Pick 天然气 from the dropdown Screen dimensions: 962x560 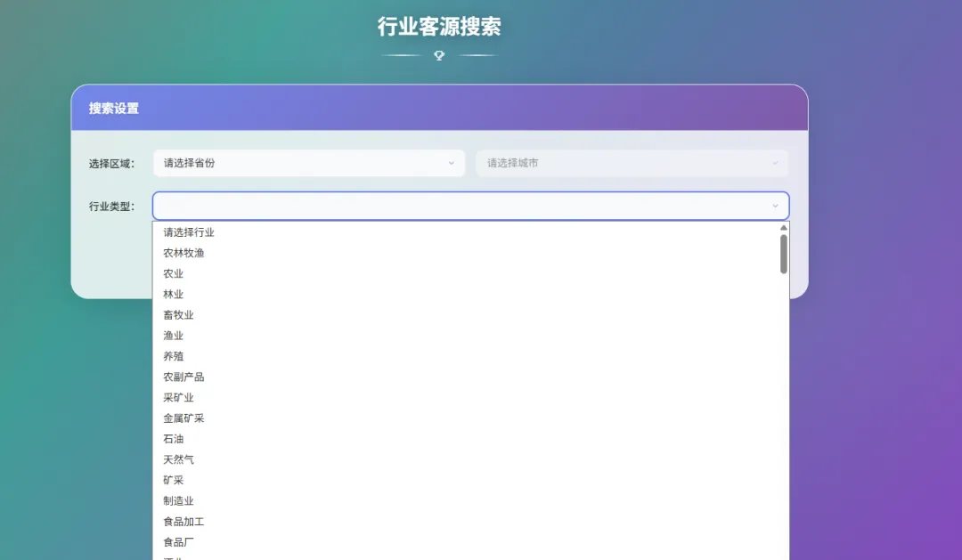click(x=177, y=459)
